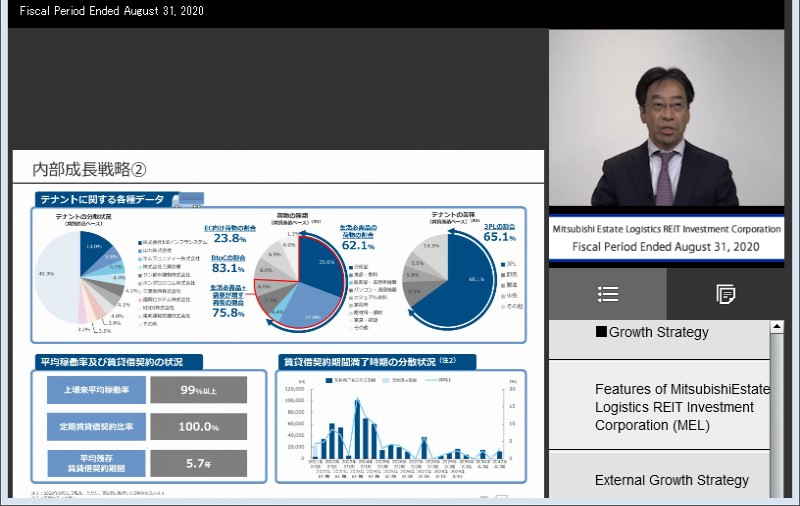Screen dimensions: 800x506
Task: Click the 5.7年 remaining lease term box
Action: click(198, 463)
